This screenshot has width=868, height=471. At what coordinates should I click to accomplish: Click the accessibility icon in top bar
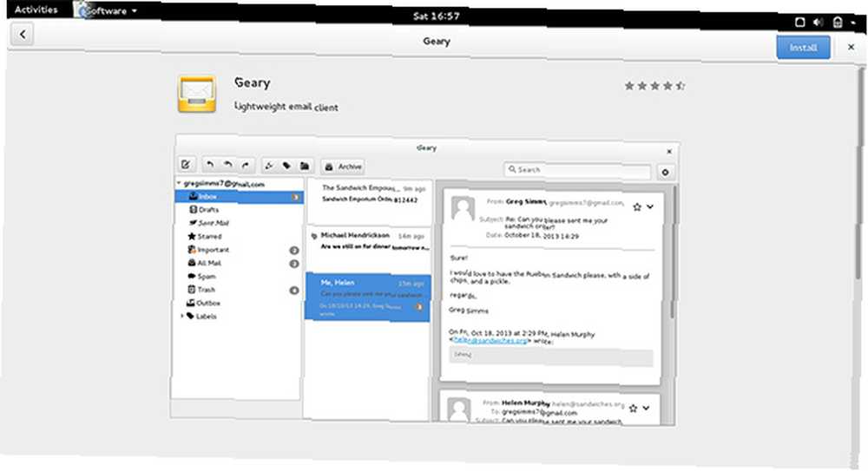pos(799,23)
